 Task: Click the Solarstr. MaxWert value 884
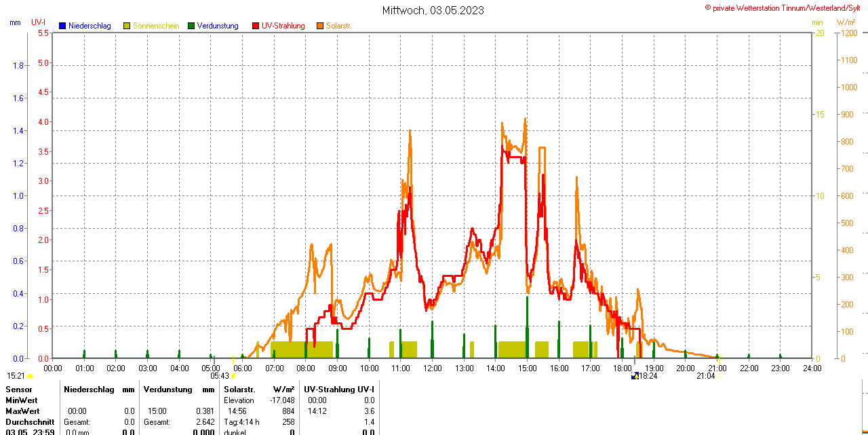tap(288, 411)
